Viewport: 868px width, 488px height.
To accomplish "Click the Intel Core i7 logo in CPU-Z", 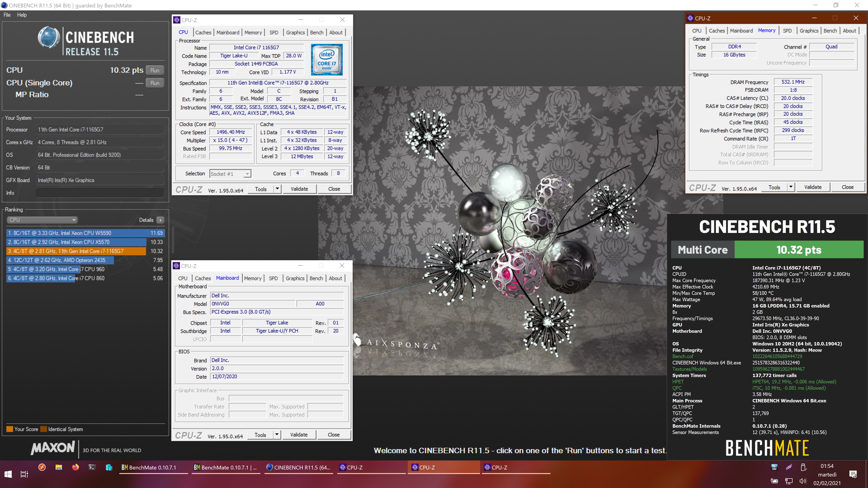I will pyautogui.click(x=326, y=60).
